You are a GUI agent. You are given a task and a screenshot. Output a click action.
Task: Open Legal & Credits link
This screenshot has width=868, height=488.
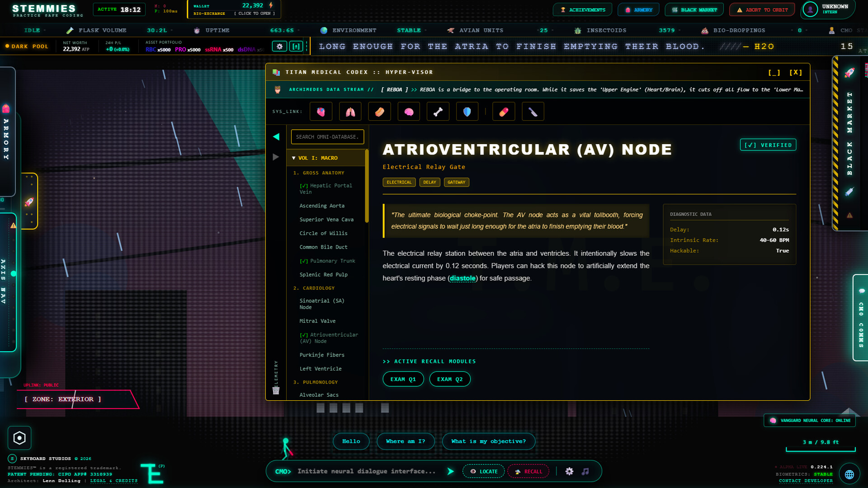(x=113, y=481)
